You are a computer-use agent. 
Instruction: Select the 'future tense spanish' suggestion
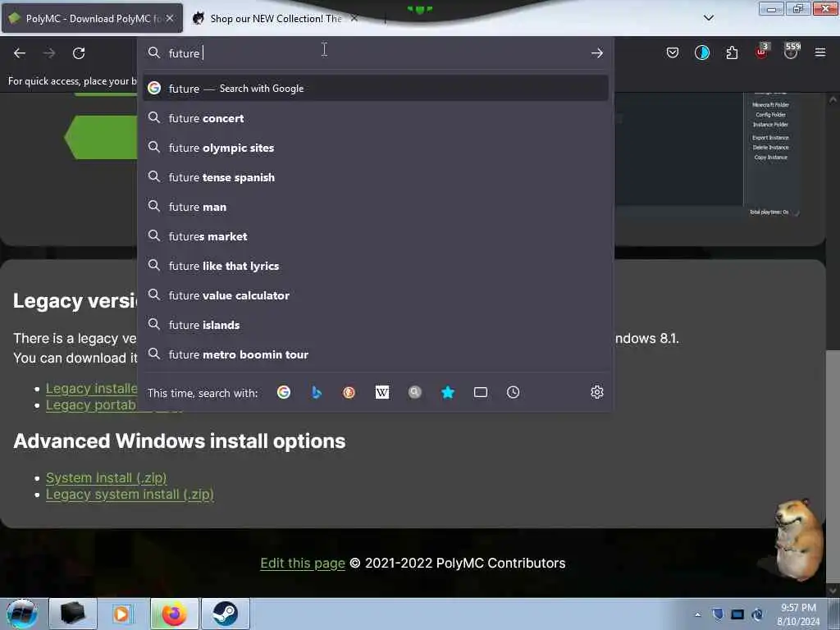tap(375, 177)
